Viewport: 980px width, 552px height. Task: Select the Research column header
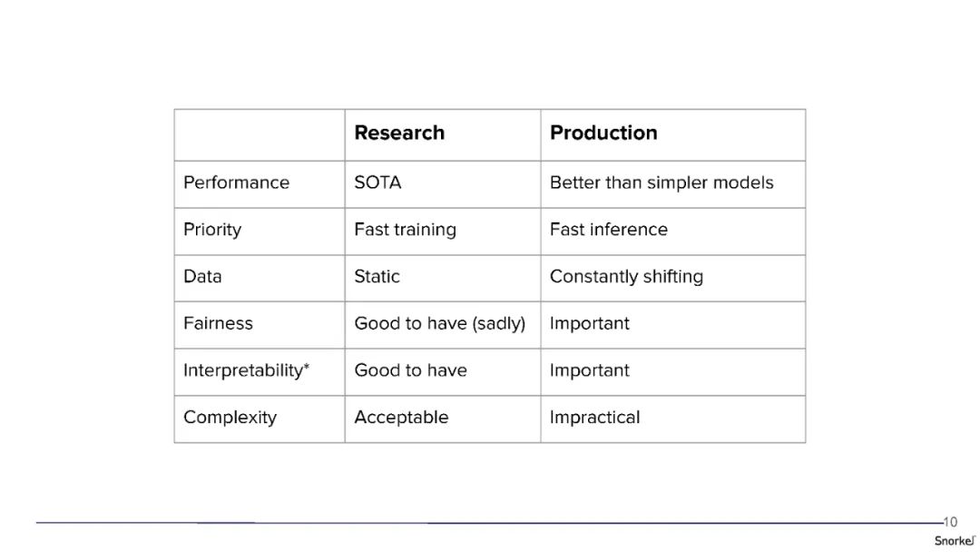[x=399, y=133]
